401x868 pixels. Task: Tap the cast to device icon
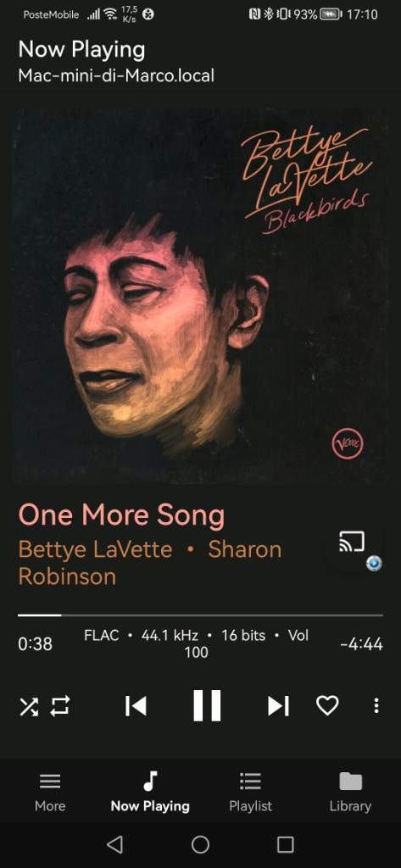[x=353, y=542]
